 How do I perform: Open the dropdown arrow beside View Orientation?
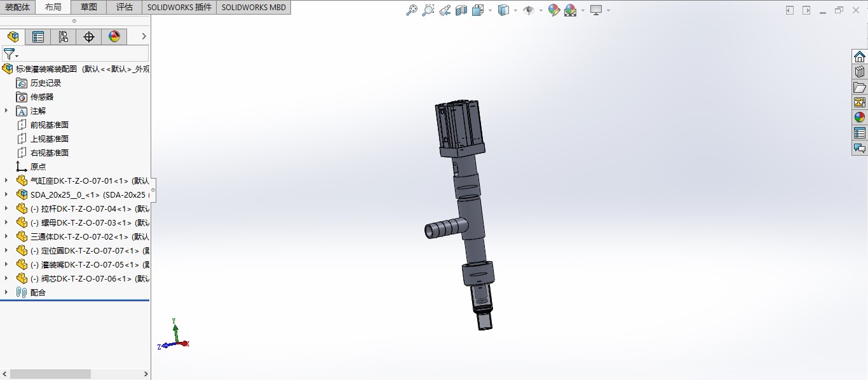click(490, 10)
